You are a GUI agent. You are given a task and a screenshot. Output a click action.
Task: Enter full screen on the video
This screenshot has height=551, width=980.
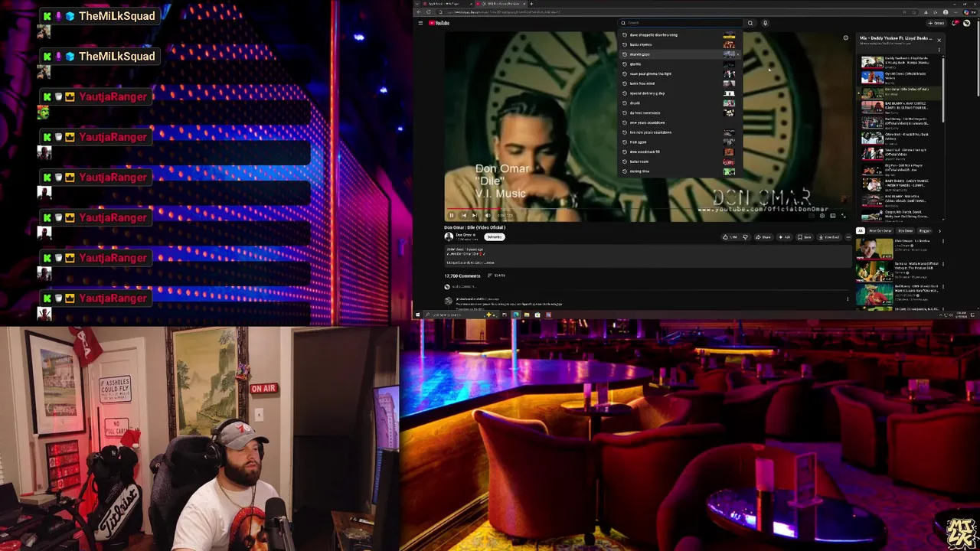[x=844, y=216]
